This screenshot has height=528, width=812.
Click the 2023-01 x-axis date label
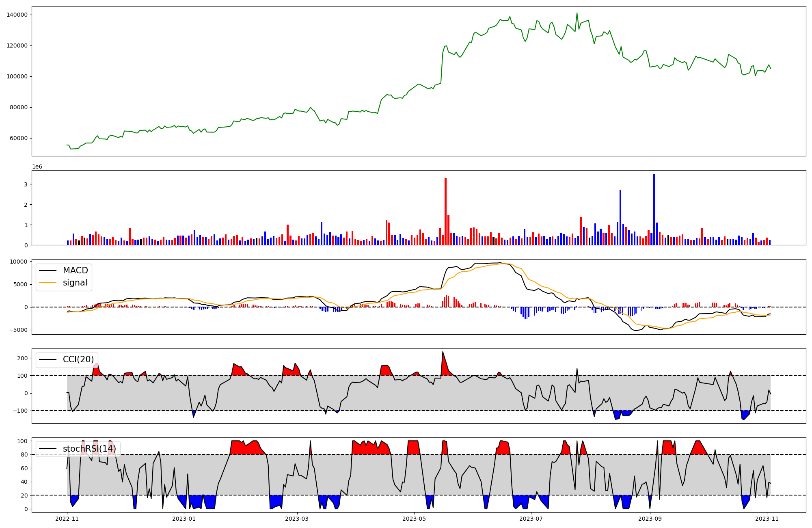tap(184, 519)
